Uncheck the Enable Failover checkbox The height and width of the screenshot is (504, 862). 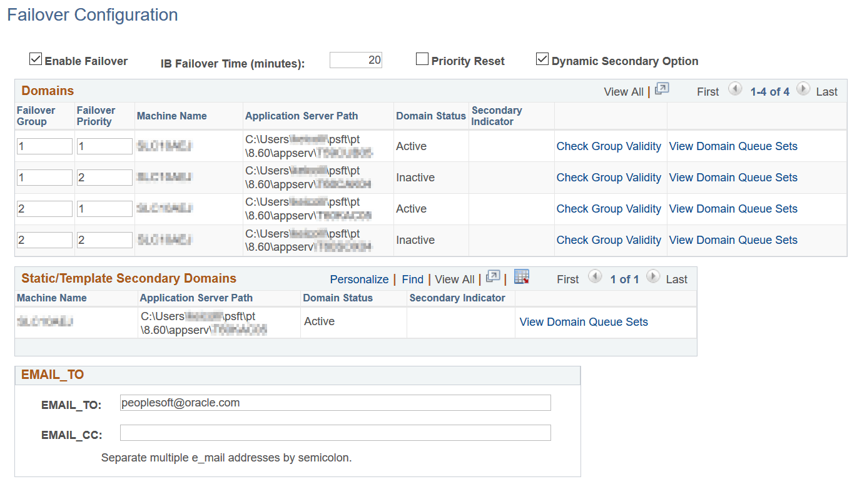(x=36, y=59)
